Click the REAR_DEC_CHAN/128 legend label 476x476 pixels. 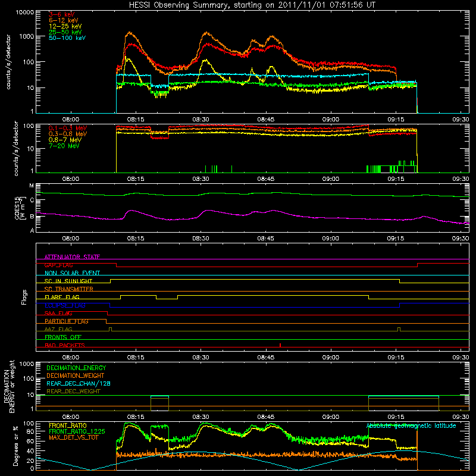tap(79, 383)
